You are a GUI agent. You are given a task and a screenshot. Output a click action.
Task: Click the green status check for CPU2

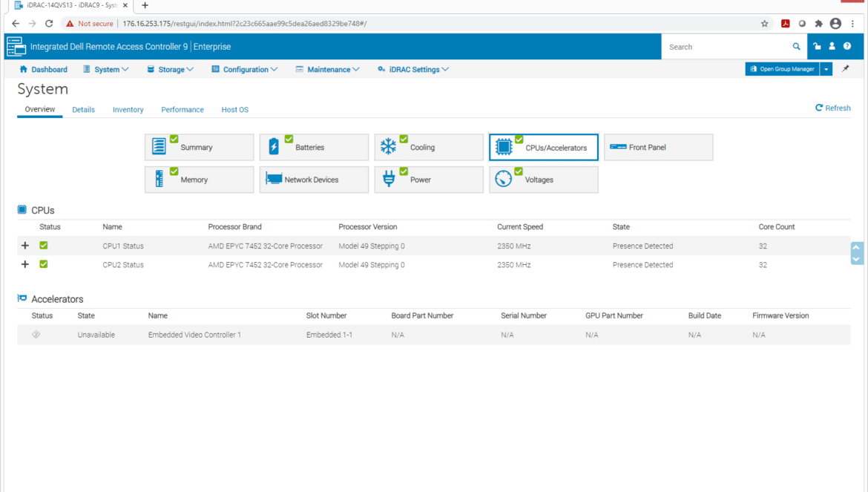coord(43,264)
